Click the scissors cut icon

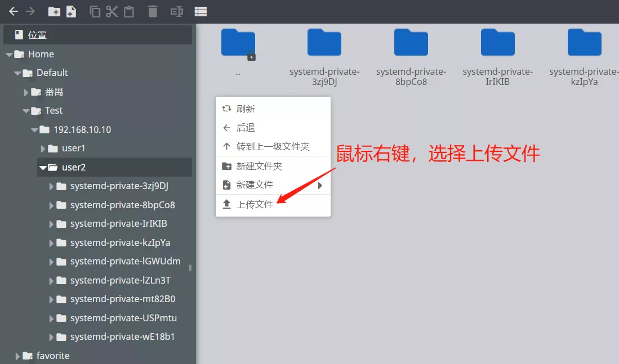112,11
